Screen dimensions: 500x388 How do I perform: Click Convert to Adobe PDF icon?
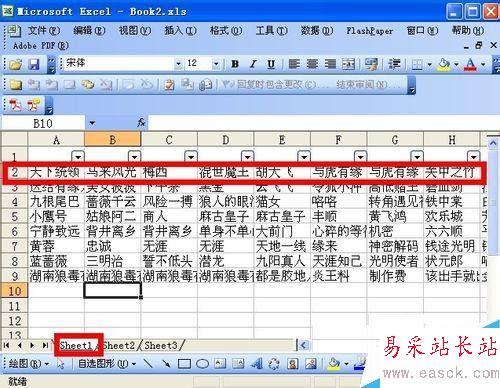[15, 105]
